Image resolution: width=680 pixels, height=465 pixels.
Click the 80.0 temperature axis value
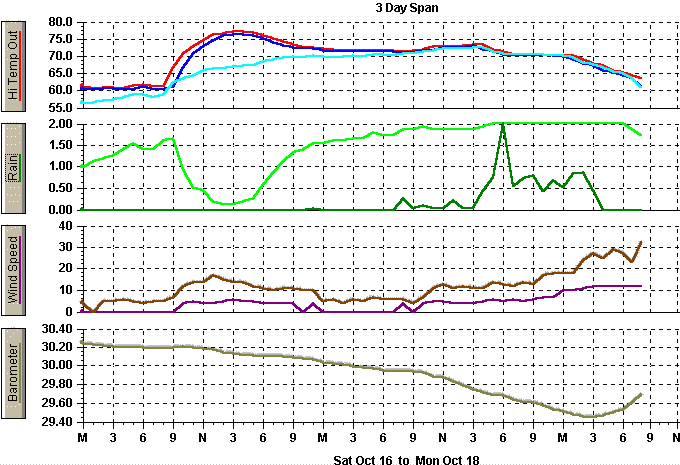coord(60,22)
